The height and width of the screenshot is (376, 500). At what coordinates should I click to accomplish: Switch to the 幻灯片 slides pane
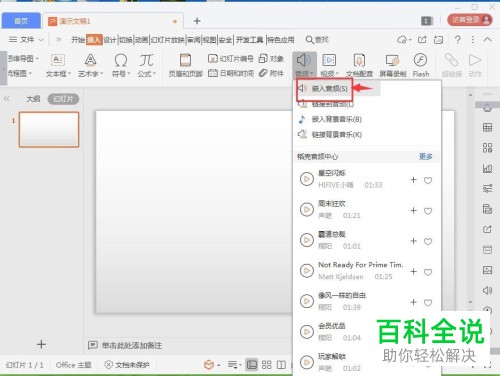pos(63,99)
